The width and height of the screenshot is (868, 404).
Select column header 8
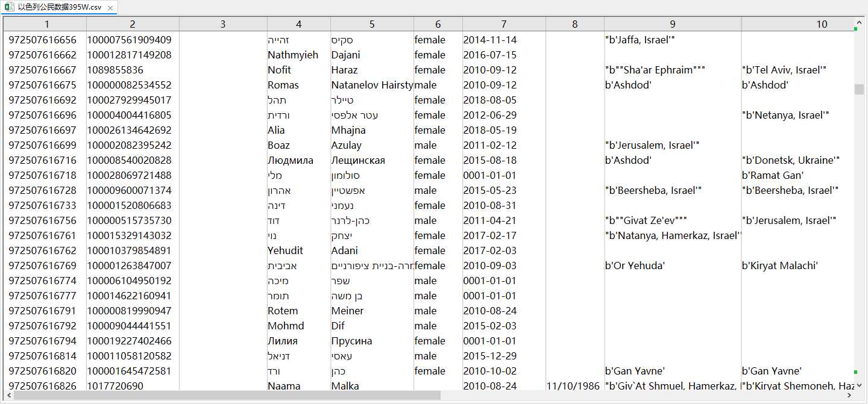574,24
